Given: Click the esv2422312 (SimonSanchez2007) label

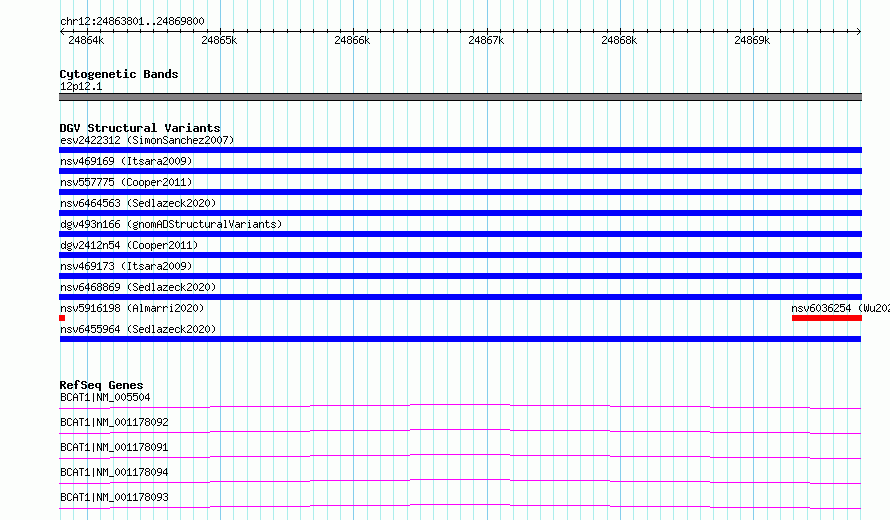Looking at the screenshot, I should point(147,140).
